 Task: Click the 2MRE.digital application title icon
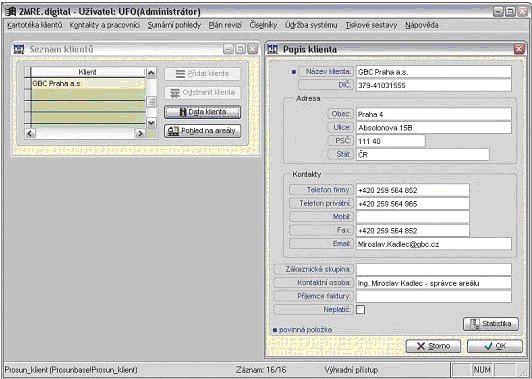pos(11,12)
